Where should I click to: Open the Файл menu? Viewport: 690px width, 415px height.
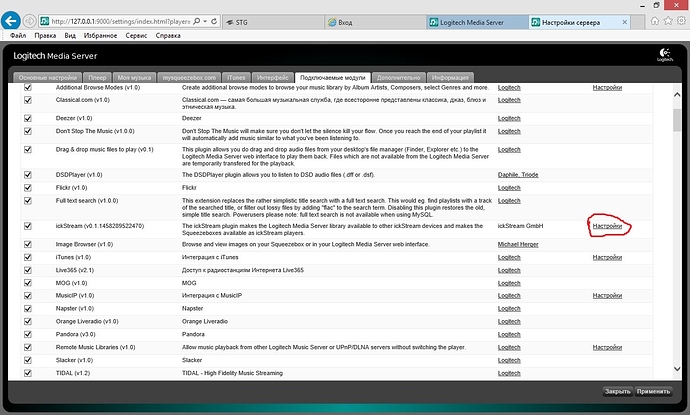(18, 36)
